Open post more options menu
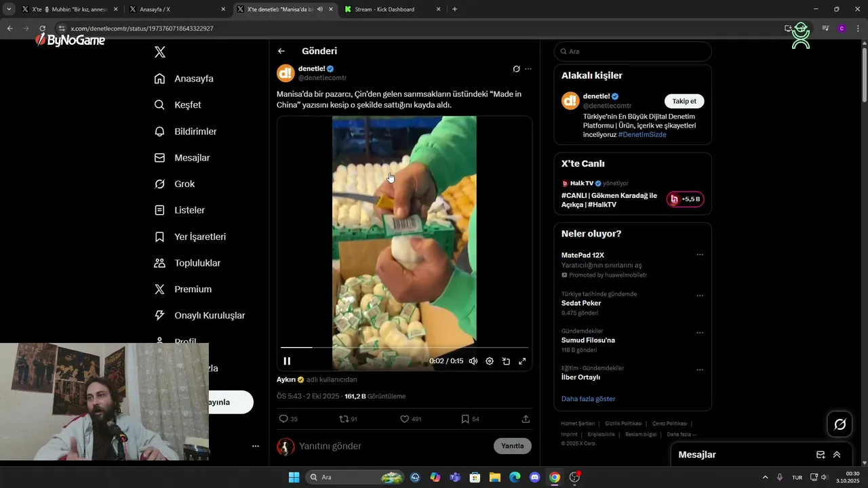 528,69
